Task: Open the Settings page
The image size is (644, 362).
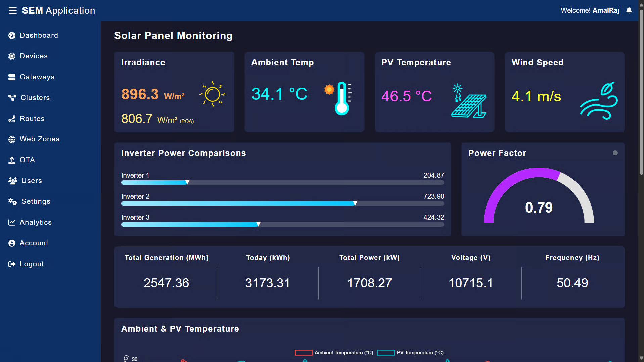Action: tap(36, 201)
